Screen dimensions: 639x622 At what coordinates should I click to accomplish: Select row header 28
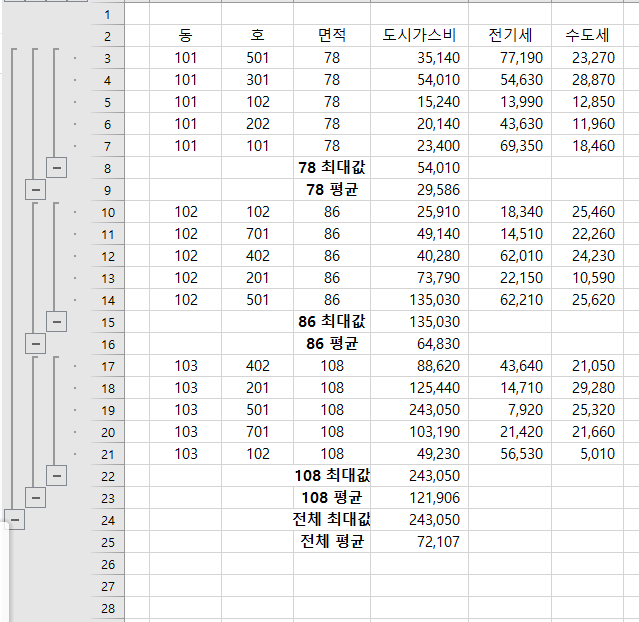pyautogui.click(x=108, y=608)
